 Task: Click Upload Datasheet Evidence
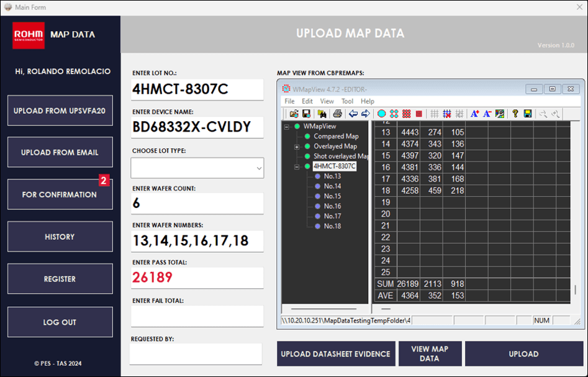click(x=336, y=353)
